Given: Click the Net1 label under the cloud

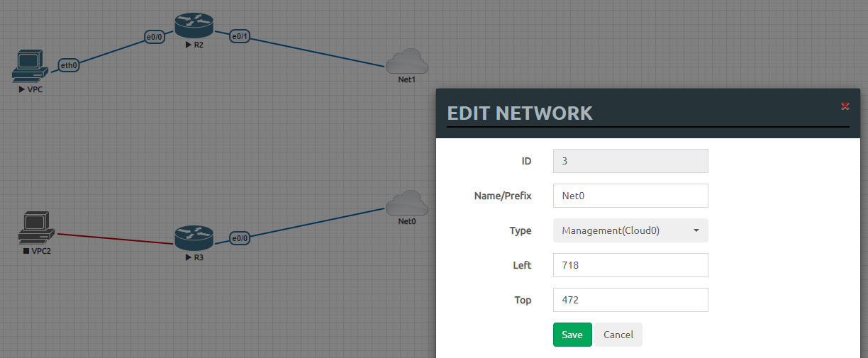Looking at the screenshot, I should (x=407, y=79).
